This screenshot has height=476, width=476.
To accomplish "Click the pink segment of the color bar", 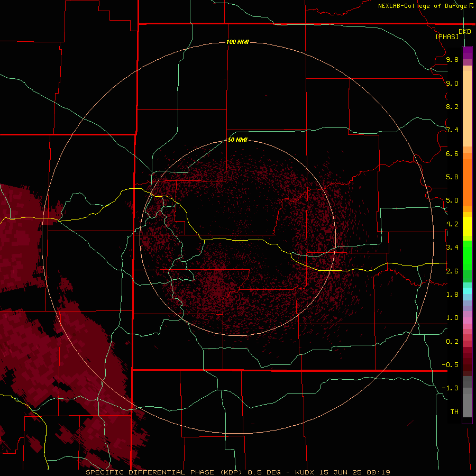I will coord(467,321).
